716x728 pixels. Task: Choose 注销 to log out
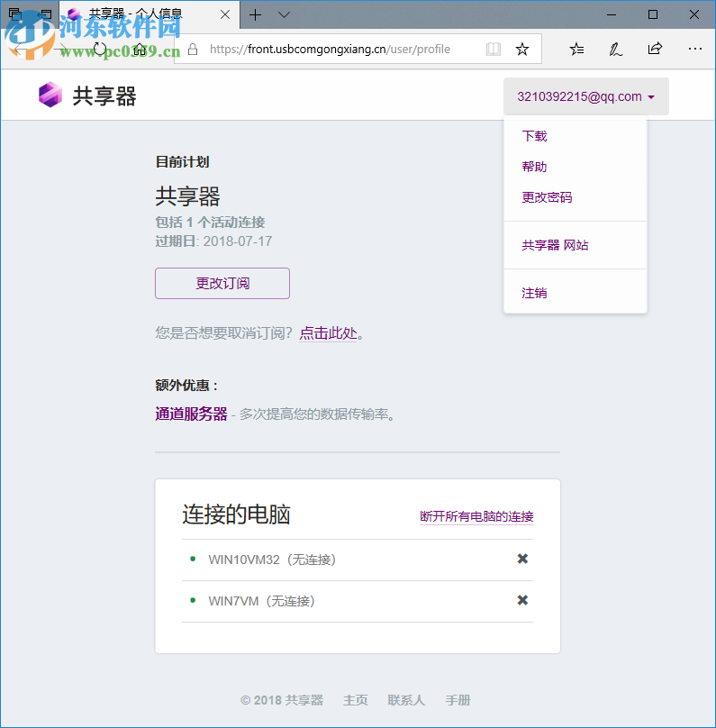point(534,293)
